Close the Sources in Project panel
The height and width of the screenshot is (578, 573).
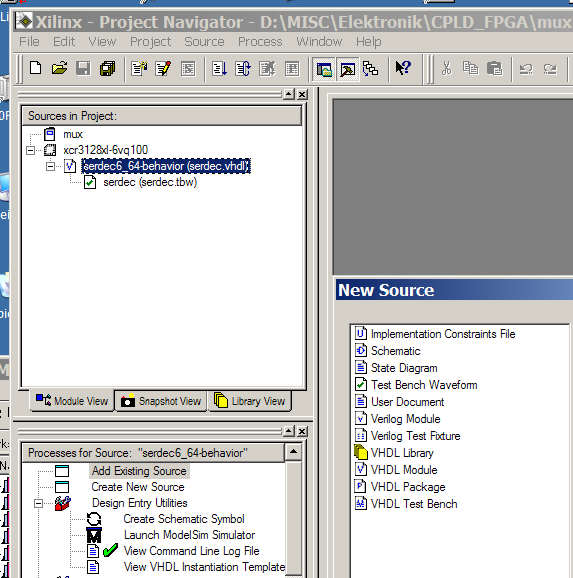click(x=302, y=95)
